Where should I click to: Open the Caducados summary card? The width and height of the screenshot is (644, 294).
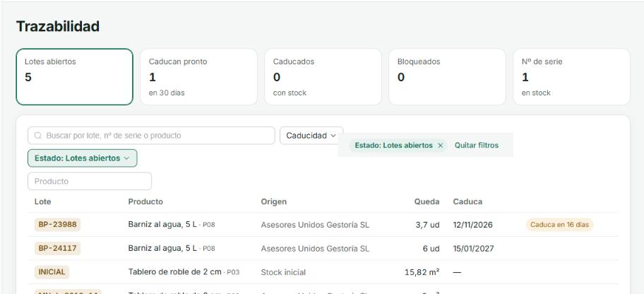[x=323, y=77]
